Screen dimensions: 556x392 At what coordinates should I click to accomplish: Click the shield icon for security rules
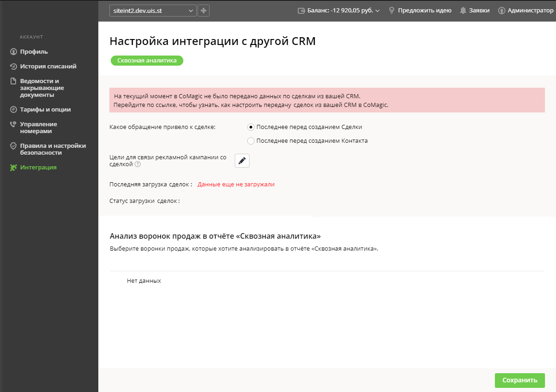[13, 146]
